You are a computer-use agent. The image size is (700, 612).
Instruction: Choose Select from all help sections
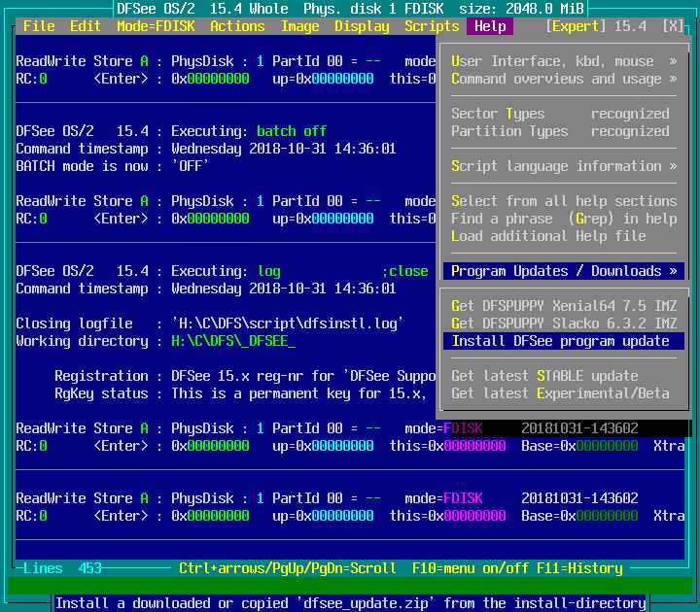pyautogui.click(x=564, y=201)
